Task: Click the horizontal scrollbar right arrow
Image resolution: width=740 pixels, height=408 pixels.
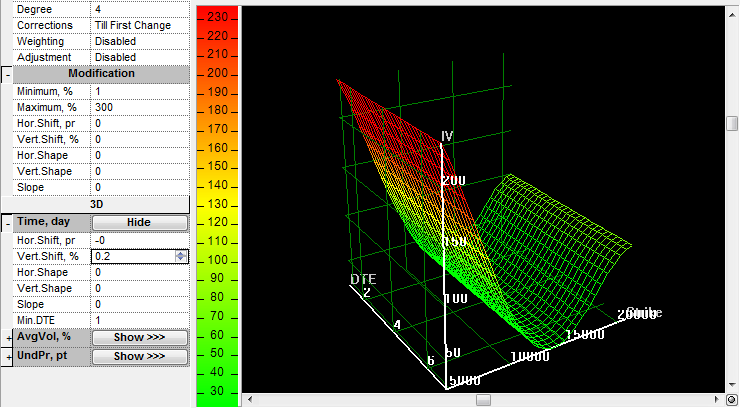Action: coord(716,400)
